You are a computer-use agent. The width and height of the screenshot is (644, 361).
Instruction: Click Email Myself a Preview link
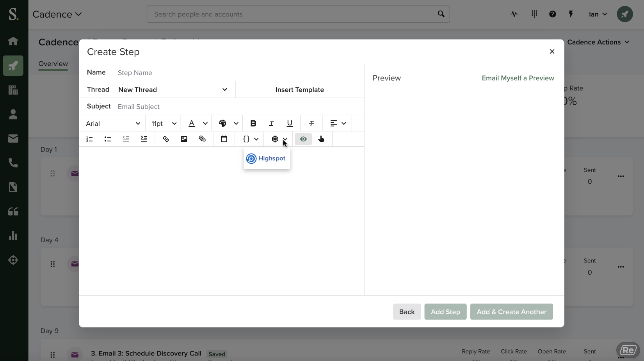click(518, 78)
